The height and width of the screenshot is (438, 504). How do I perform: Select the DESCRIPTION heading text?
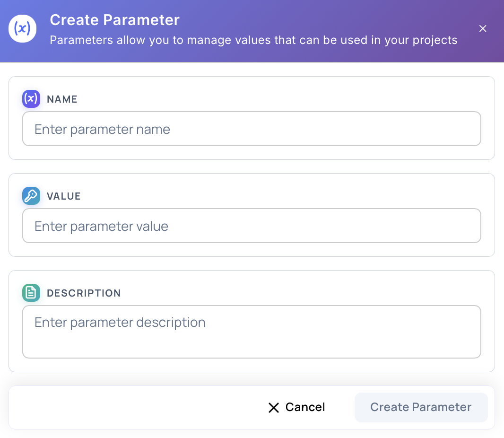[x=84, y=293]
